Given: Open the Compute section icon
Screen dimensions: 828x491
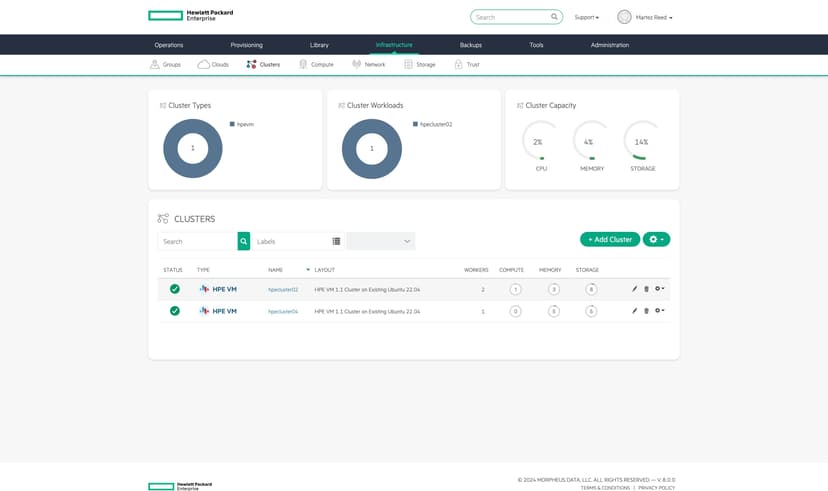Looking at the screenshot, I should pyautogui.click(x=303, y=64).
